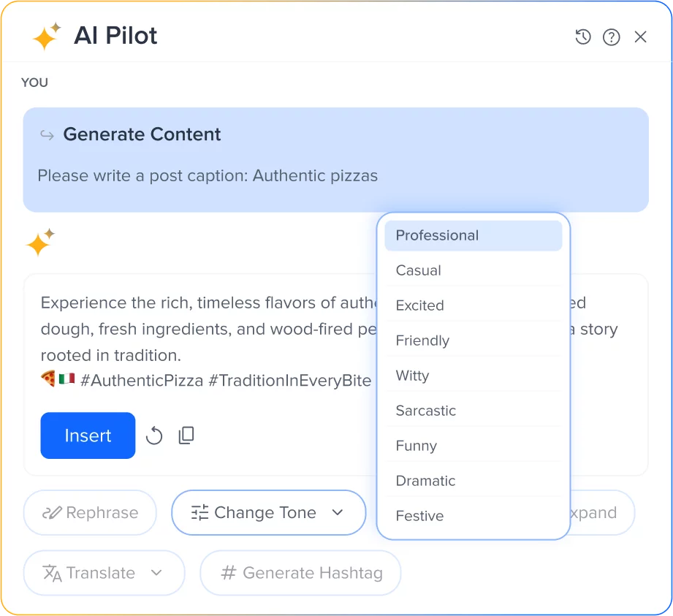The image size is (673, 616).
Task: Click the help question mark icon
Action: pos(611,37)
